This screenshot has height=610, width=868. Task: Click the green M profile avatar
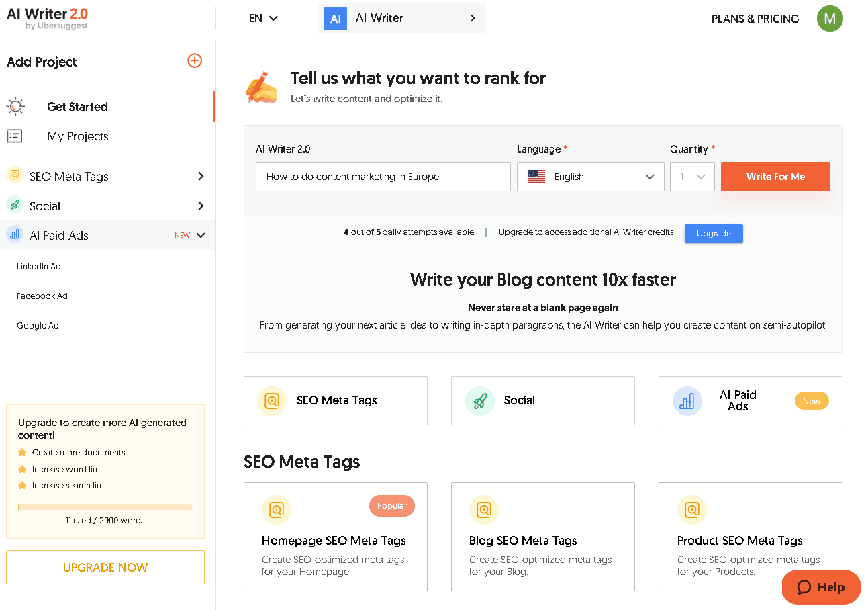click(830, 19)
